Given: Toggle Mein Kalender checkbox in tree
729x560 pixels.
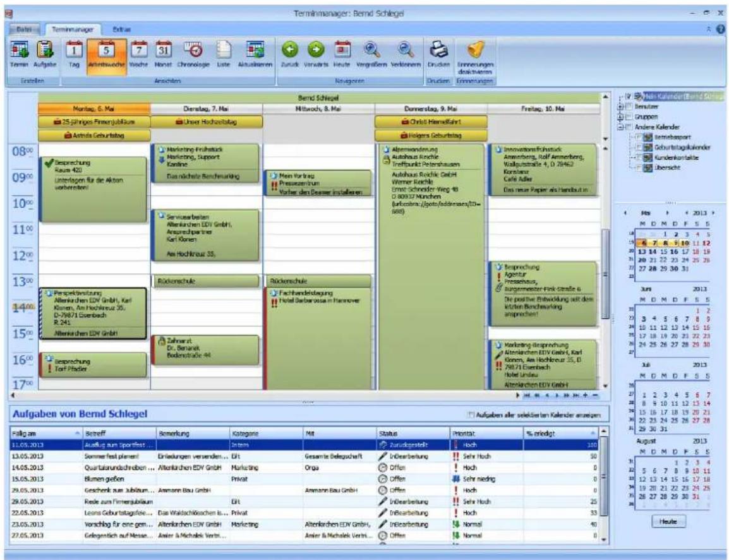Looking at the screenshot, I should pyautogui.click(x=628, y=96).
